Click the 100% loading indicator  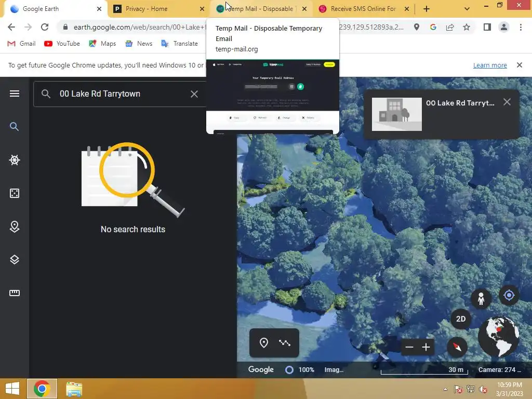(300, 370)
